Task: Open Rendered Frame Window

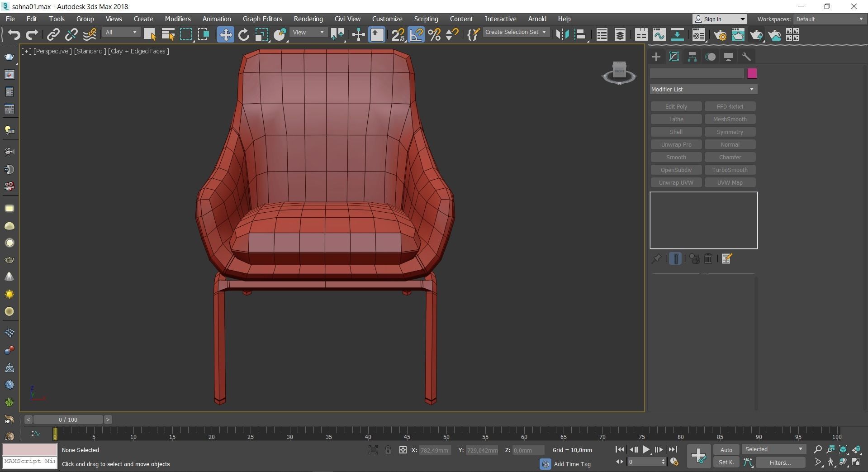Action: tap(738, 35)
